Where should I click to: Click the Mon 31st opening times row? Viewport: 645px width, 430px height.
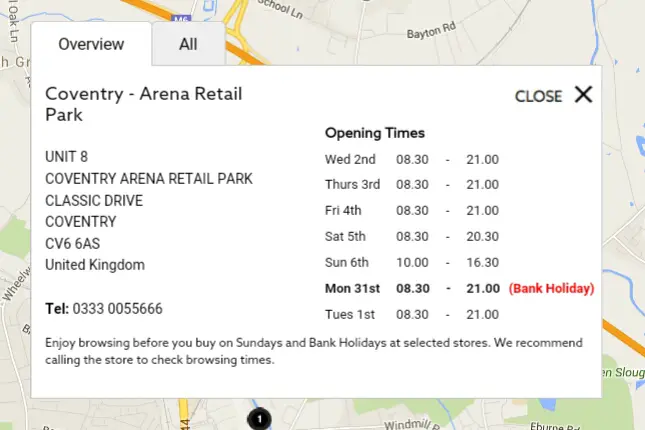coord(459,288)
